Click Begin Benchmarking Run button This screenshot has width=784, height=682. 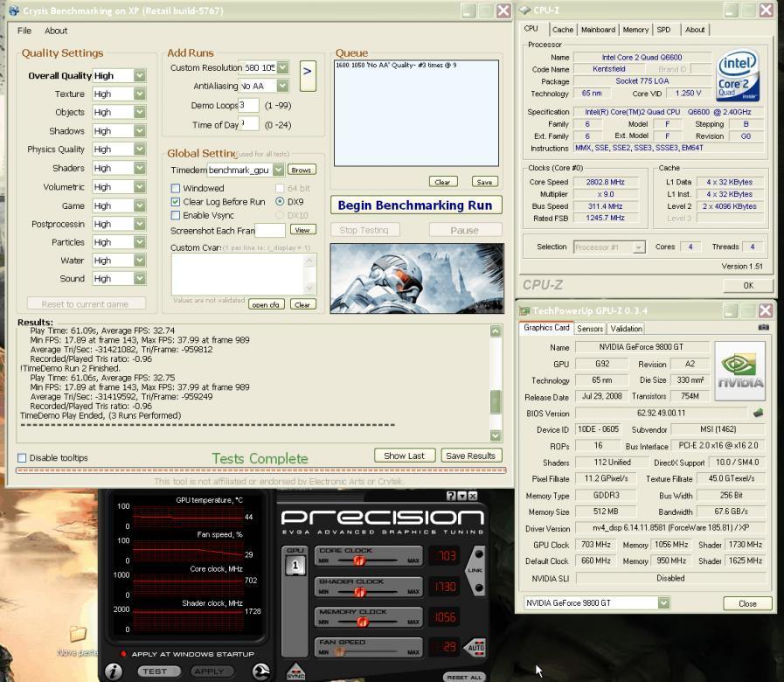415,205
